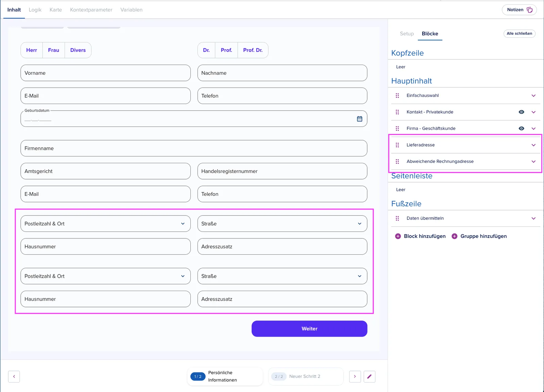This screenshot has width=544, height=392.
Task: Switch to the Kontextparameter tab
Action: [x=91, y=10]
